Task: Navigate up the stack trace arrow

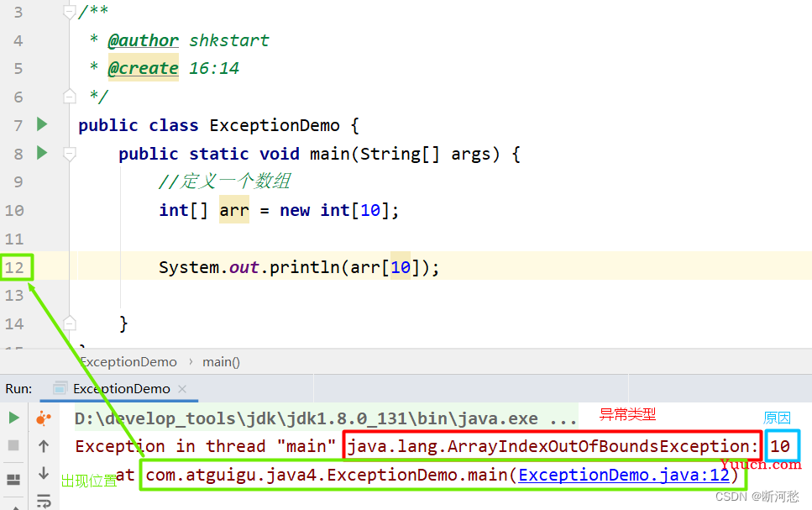Action: point(44,446)
